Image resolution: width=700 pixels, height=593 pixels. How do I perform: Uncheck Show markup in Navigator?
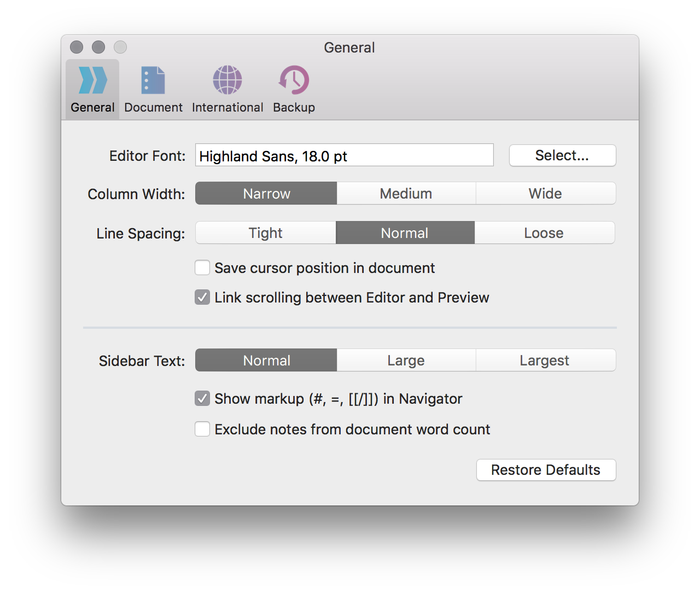coord(202,398)
